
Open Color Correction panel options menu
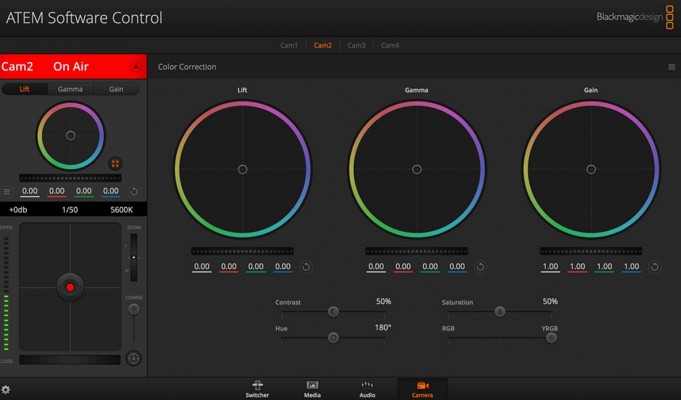671,67
